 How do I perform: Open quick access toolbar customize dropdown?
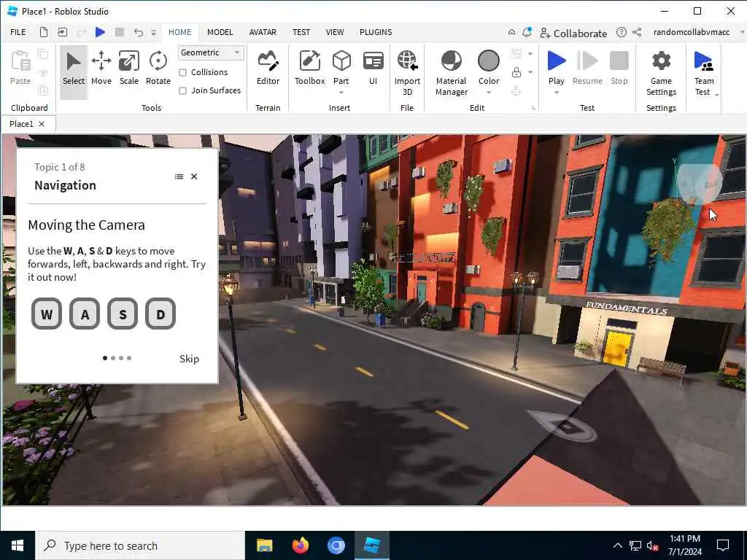pyautogui.click(x=153, y=32)
